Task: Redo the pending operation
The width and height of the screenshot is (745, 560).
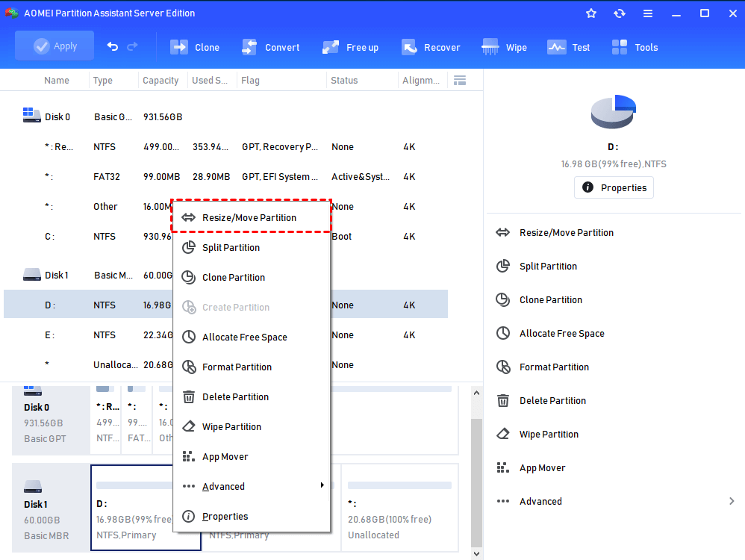Action: click(x=133, y=46)
